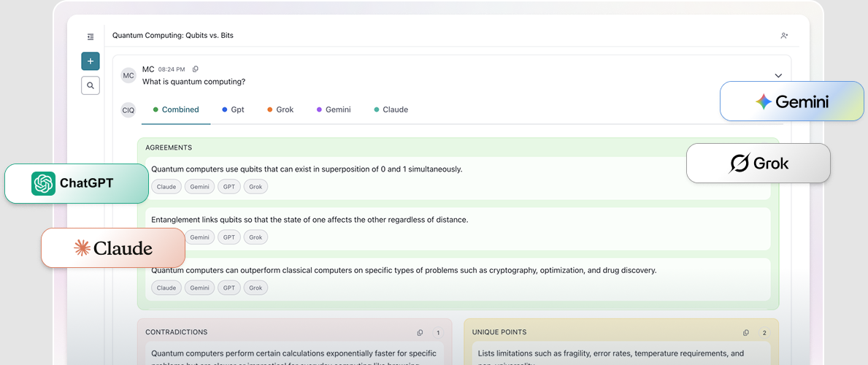868x365 pixels.
Task: Click Claude chip under the outperform classical statement
Action: click(166, 288)
